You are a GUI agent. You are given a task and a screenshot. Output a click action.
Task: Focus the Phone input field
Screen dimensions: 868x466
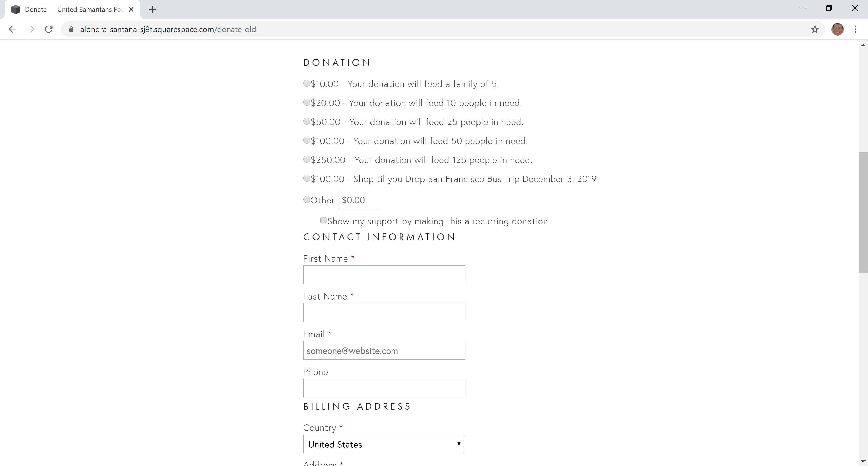(x=384, y=388)
